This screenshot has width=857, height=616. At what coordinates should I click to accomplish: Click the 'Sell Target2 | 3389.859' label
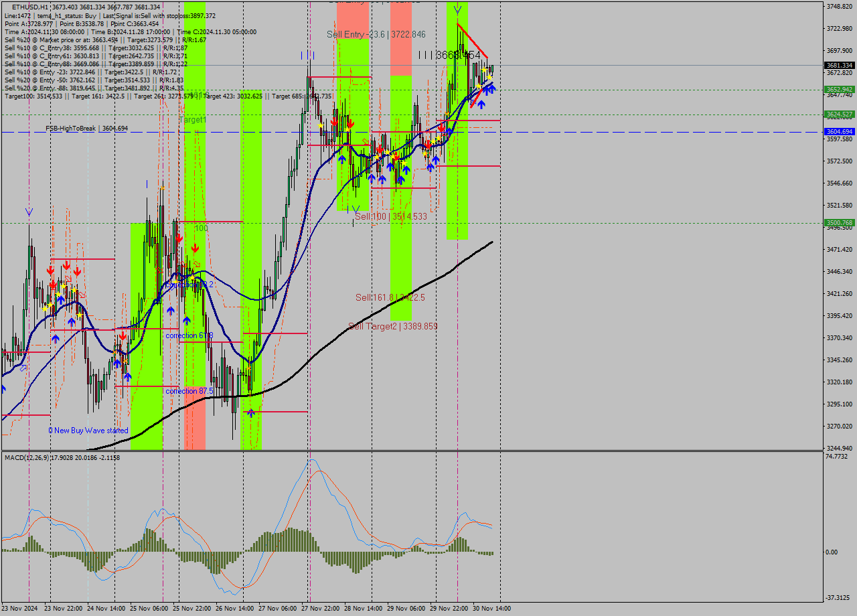pyautogui.click(x=392, y=326)
